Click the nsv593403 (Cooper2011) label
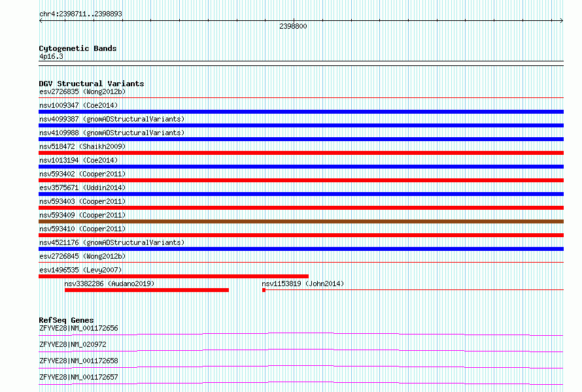The image size is (582, 392). click(x=82, y=201)
